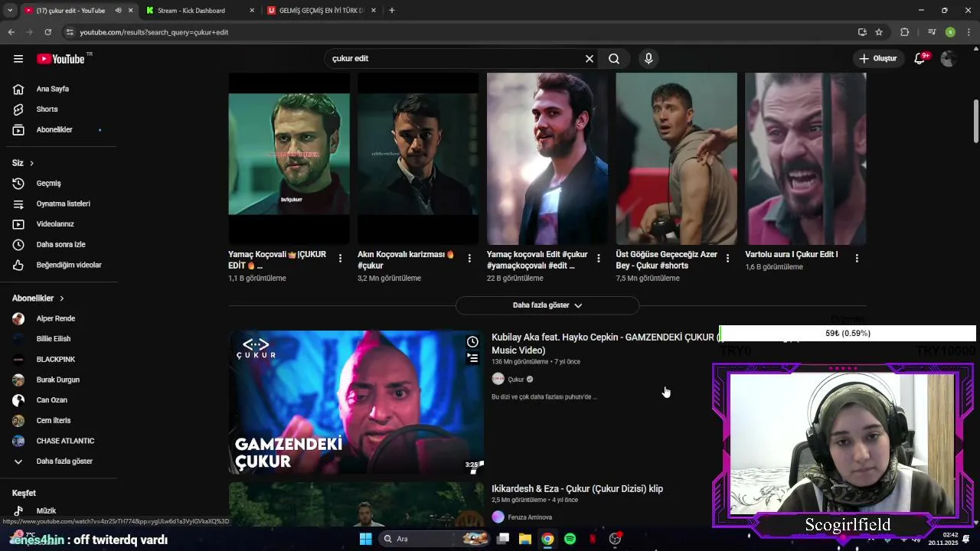Play the GAMZENDEKİ ÇUKUR video thumbnail

356,402
